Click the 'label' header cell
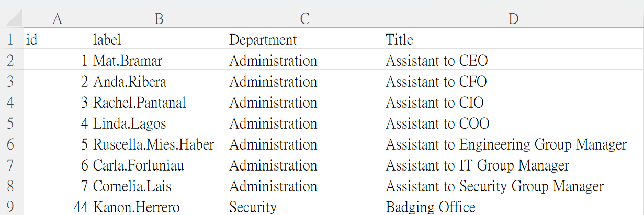This screenshot has width=644, height=215. pos(159,40)
